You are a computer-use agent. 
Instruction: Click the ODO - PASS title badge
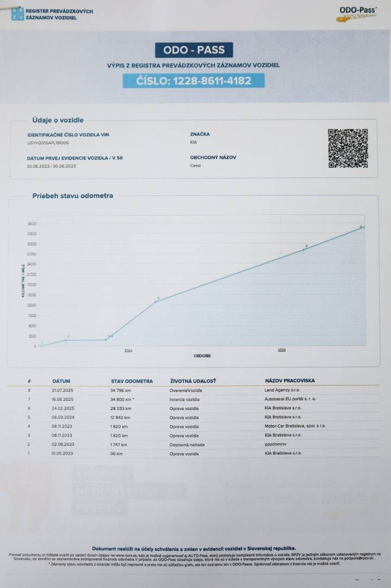(194, 50)
